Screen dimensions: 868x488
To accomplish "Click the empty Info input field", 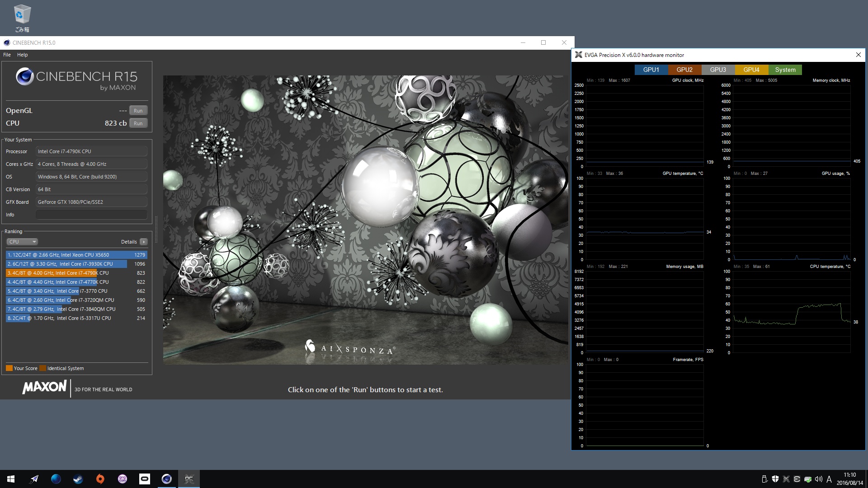I will pos(91,215).
